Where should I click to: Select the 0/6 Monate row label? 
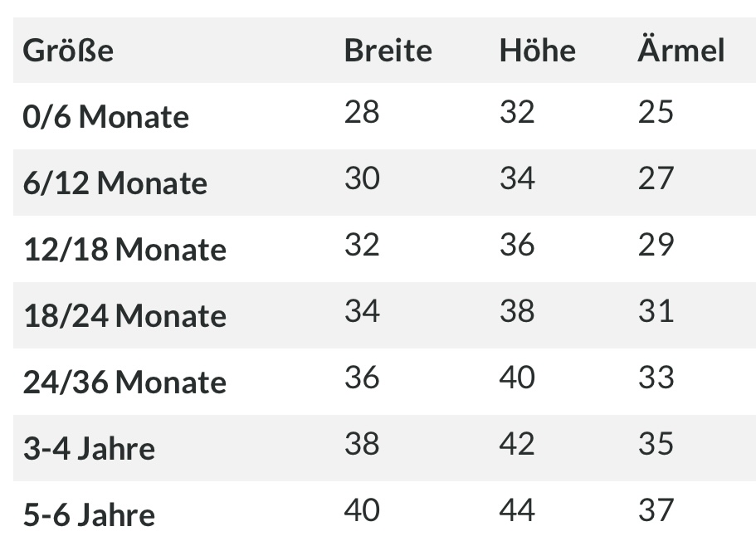[105, 117]
